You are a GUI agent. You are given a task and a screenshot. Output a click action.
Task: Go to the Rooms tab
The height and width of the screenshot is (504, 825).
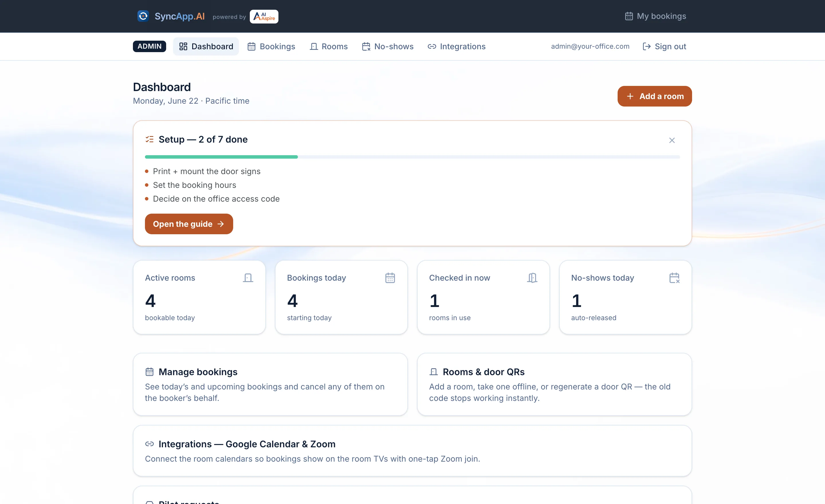coord(329,46)
